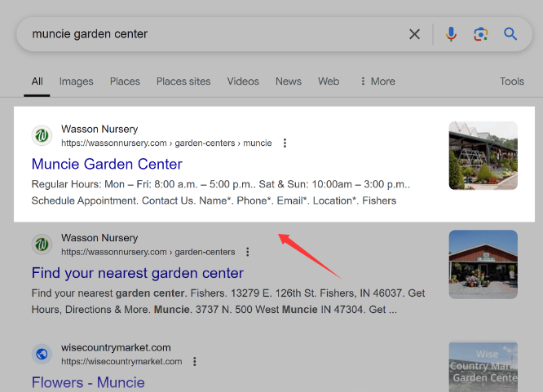
Task: Switch to the Videos tab
Action: 243,81
